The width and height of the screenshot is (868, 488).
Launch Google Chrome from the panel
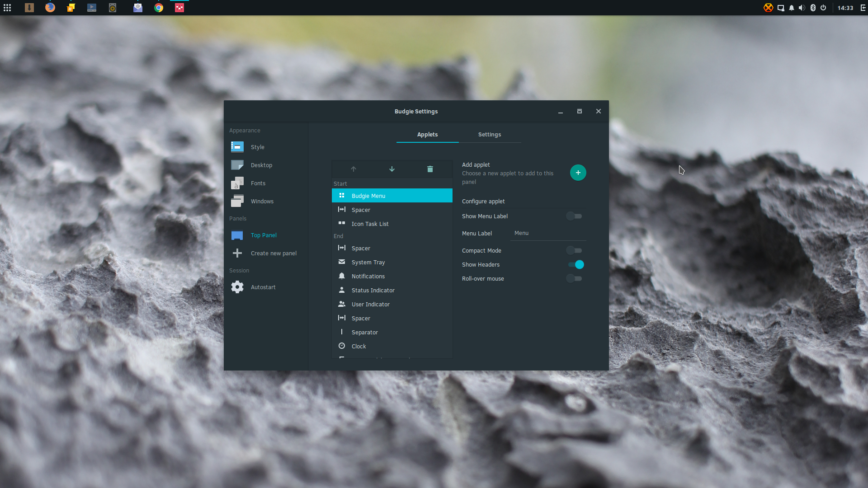pos(159,8)
